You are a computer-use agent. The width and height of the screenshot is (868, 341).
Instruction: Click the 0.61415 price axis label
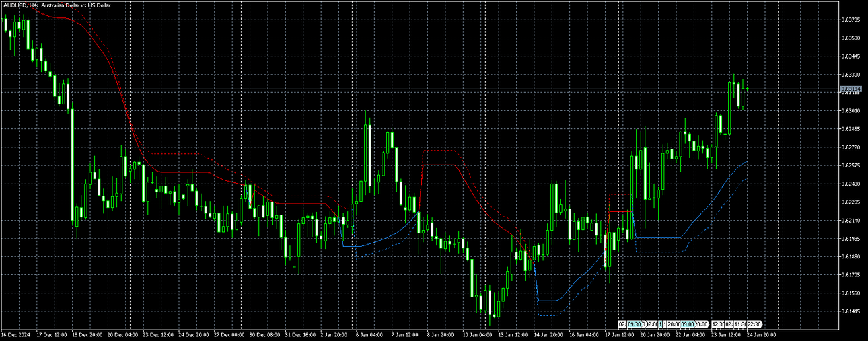pos(851,311)
